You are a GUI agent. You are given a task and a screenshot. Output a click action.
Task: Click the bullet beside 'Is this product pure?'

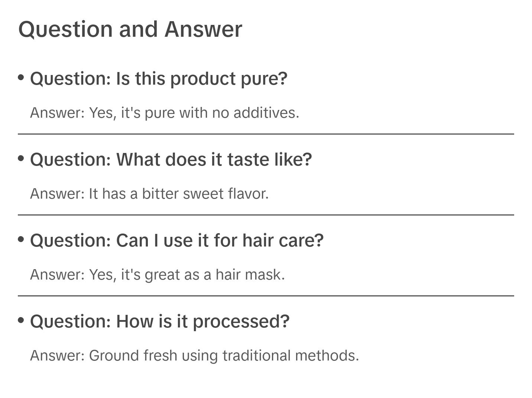point(21,78)
